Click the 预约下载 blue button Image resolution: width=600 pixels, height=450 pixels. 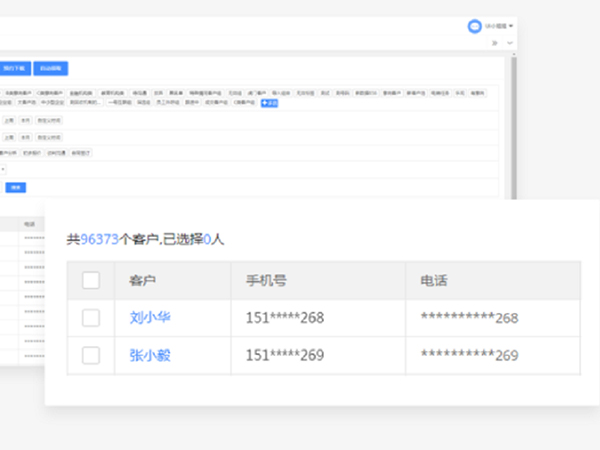pos(13,68)
